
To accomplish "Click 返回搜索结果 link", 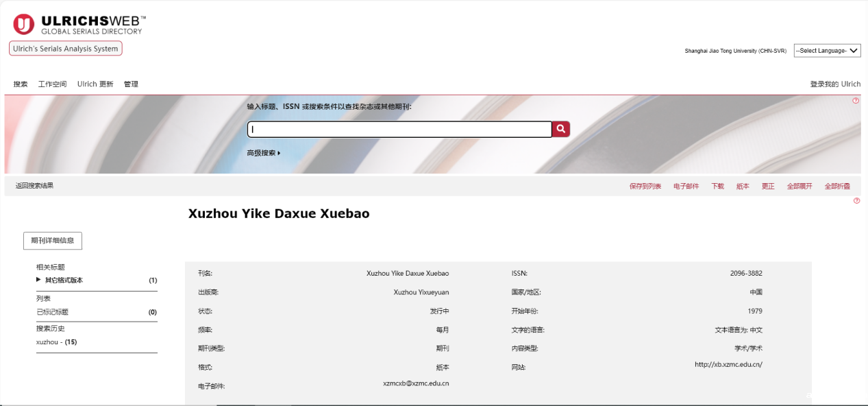I will pyautogui.click(x=34, y=186).
